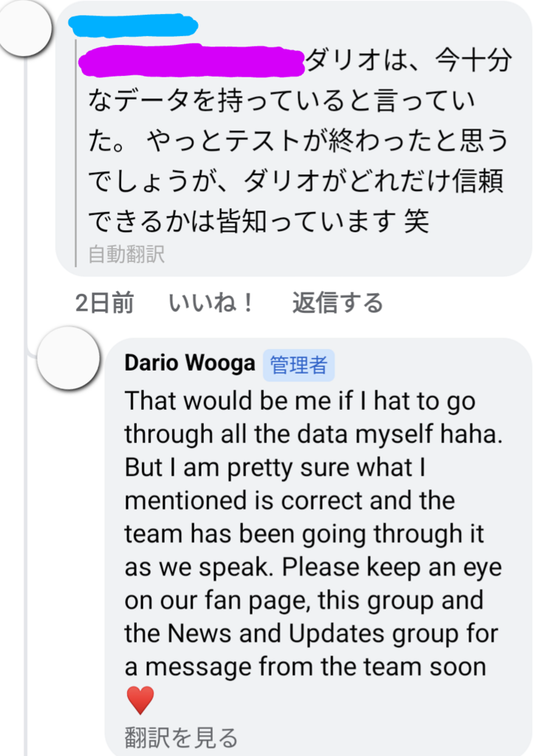Reply using 返信する
This screenshot has height=756, width=537.
338,303
